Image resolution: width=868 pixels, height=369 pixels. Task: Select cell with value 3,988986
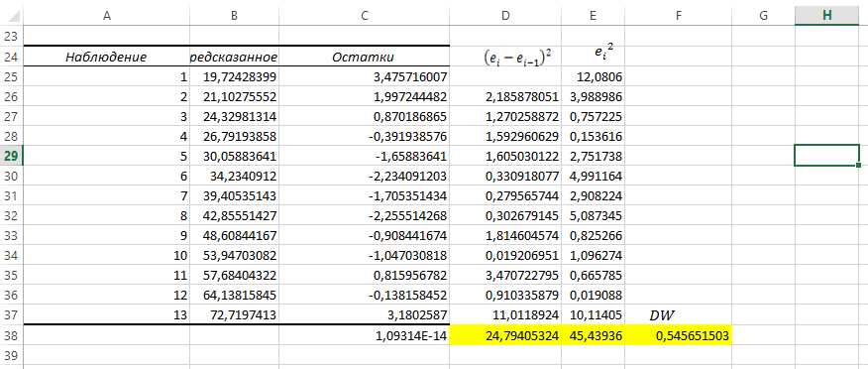point(593,96)
